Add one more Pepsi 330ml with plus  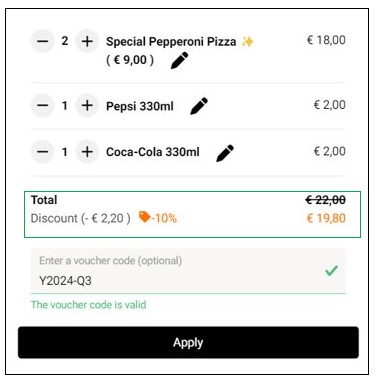click(x=87, y=106)
